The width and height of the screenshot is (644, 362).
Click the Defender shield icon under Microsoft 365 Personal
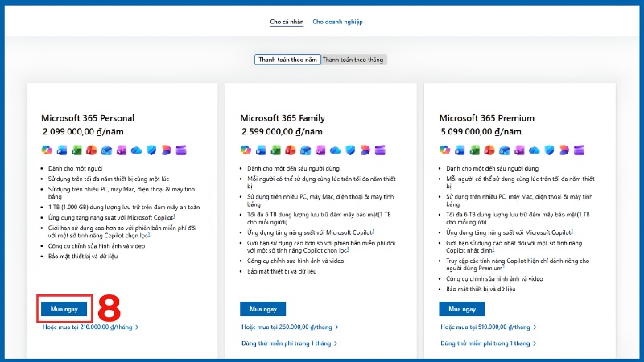(151, 150)
